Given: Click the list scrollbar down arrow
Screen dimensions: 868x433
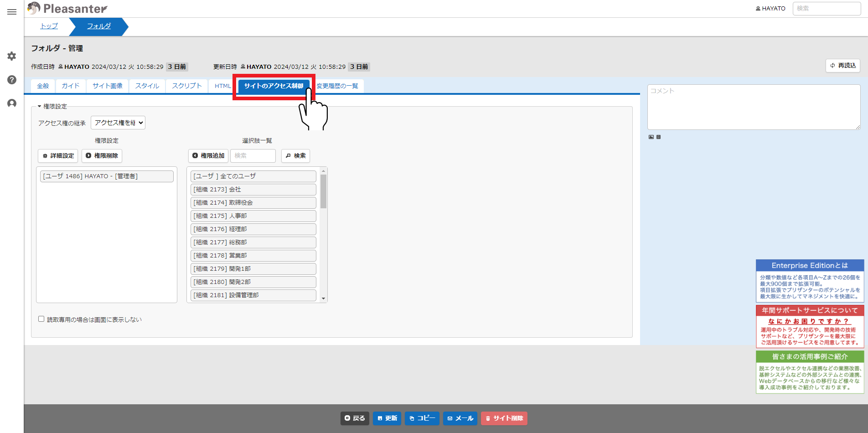Looking at the screenshot, I should pos(324,299).
